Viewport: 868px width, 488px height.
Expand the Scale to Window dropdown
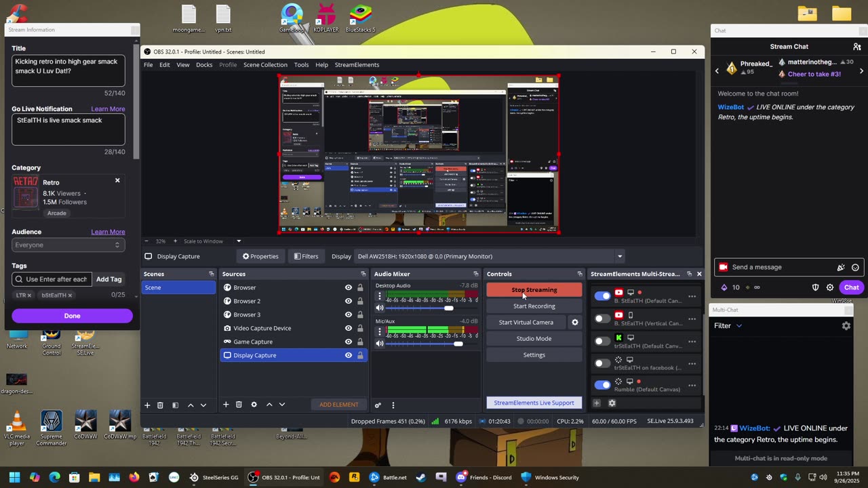[x=238, y=241]
